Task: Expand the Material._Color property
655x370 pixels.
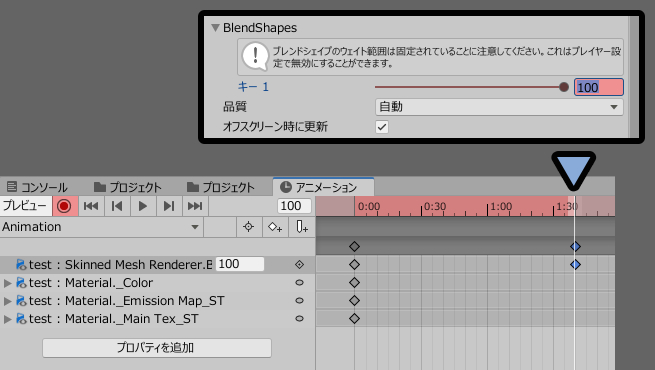Action: point(7,283)
